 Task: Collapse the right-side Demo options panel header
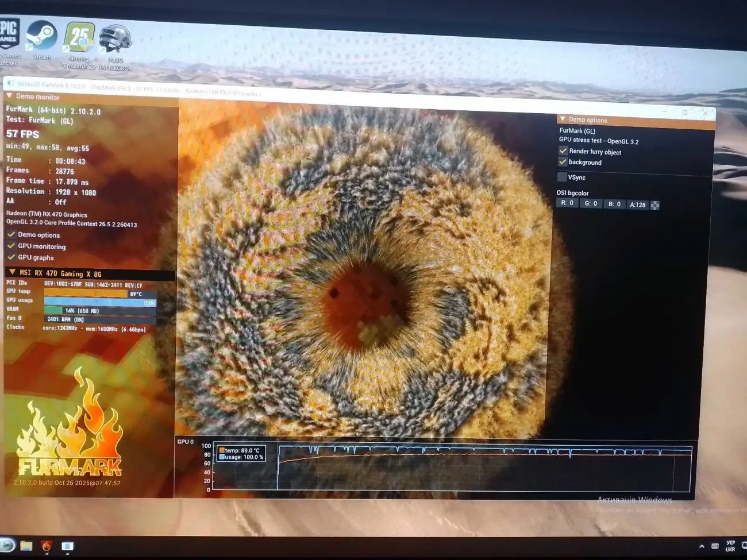[x=563, y=119]
